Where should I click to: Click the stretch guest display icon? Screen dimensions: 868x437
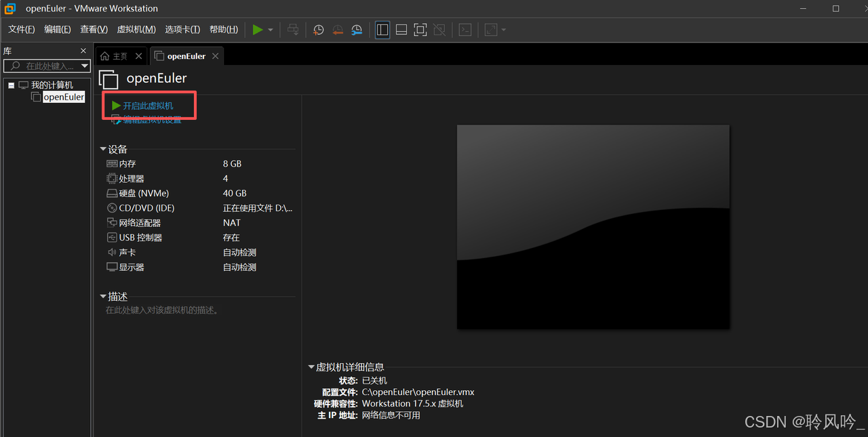tap(491, 30)
